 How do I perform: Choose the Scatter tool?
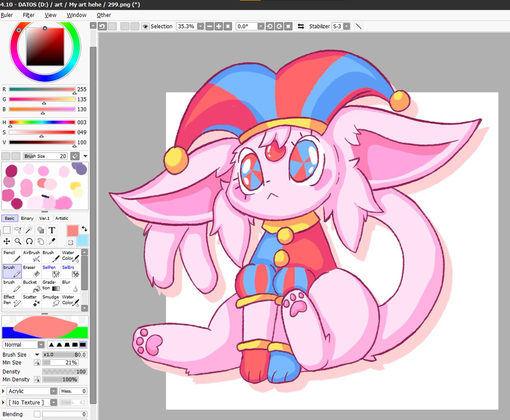click(x=31, y=301)
